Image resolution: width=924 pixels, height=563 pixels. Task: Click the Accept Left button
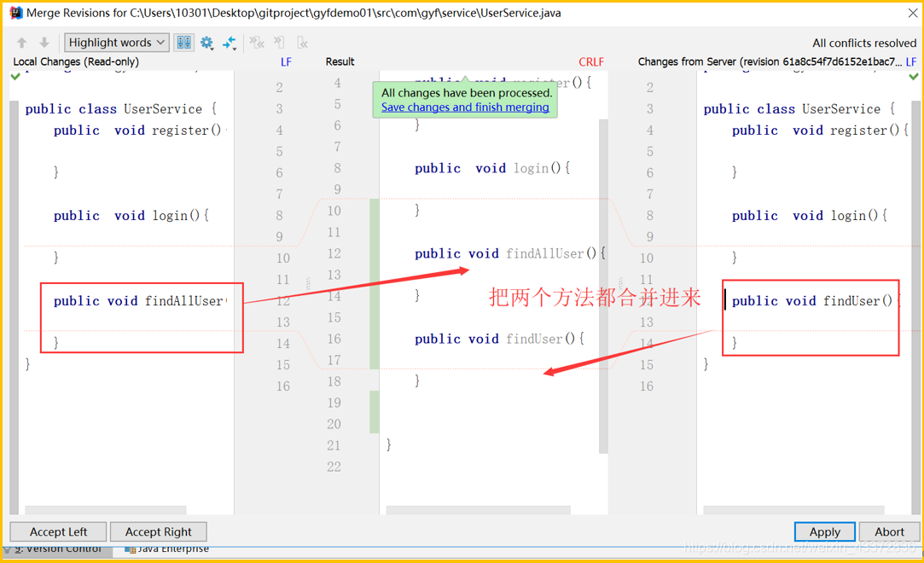pyautogui.click(x=58, y=531)
